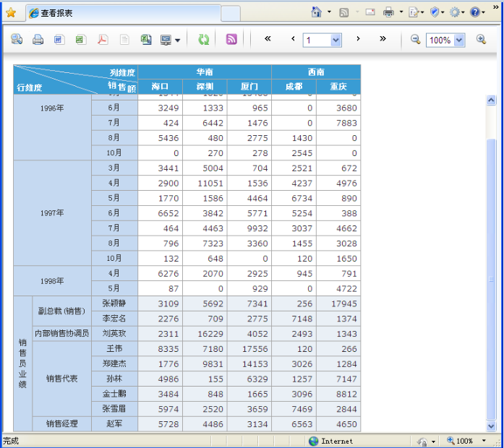Open the browser Home page icon

tap(316, 12)
